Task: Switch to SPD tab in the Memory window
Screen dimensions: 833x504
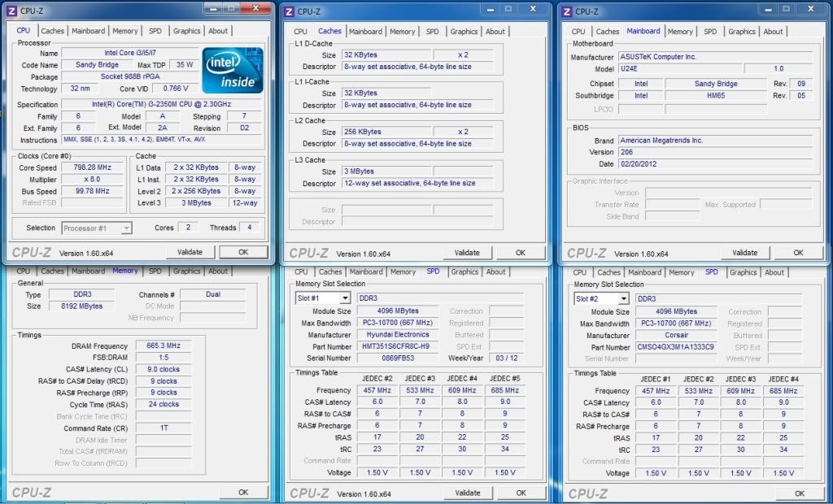Action: pyautogui.click(x=155, y=271)
